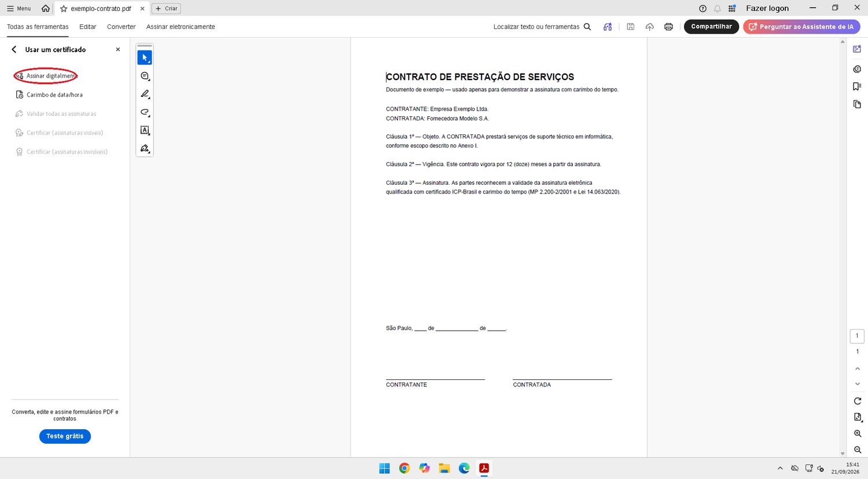Click the save disk icon
This screenshot has width=868, height=479.
pyautogui.click(x=631, y=27)
